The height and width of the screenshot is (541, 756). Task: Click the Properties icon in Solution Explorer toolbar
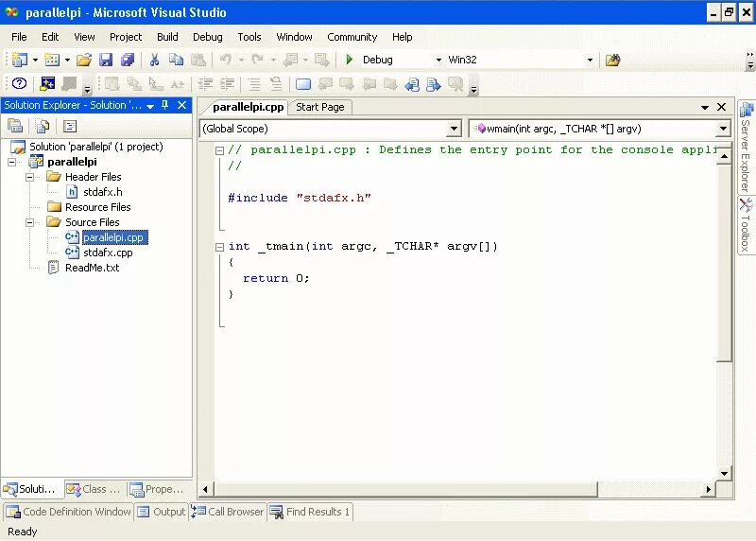tap(15, 126)
